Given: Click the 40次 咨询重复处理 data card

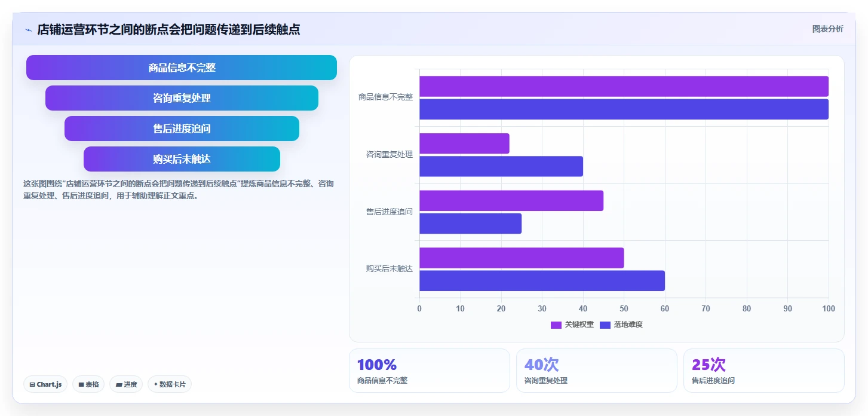Looking at the screenshot, I should pos(597,371).
